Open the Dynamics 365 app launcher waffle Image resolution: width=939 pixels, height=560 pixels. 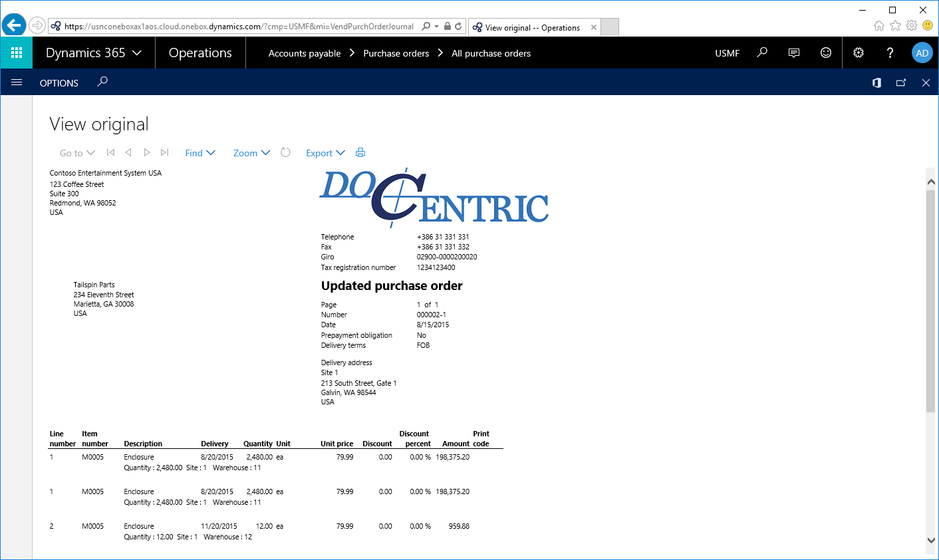(x=17, y=53)
